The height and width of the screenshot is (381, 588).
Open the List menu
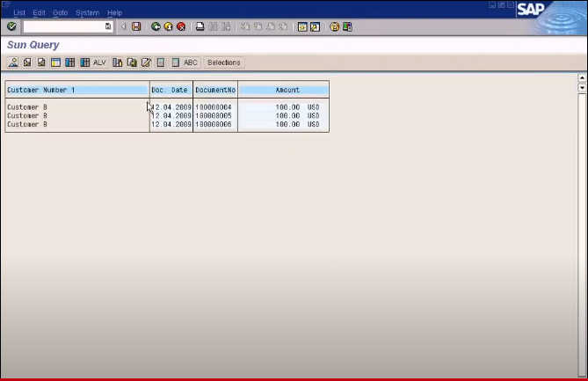(19, 13)
